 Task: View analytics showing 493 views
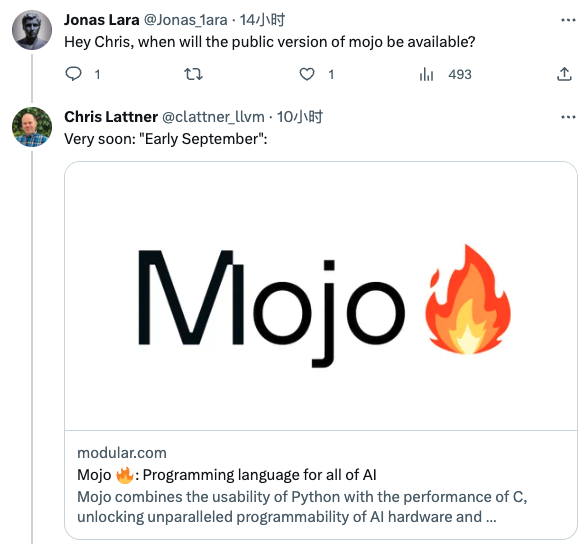(445, 74)
